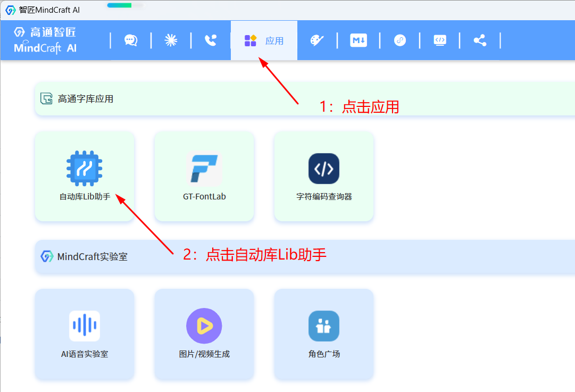Click the AI语音实验室 label text
The image size is (575, 392).
point(85,354)
